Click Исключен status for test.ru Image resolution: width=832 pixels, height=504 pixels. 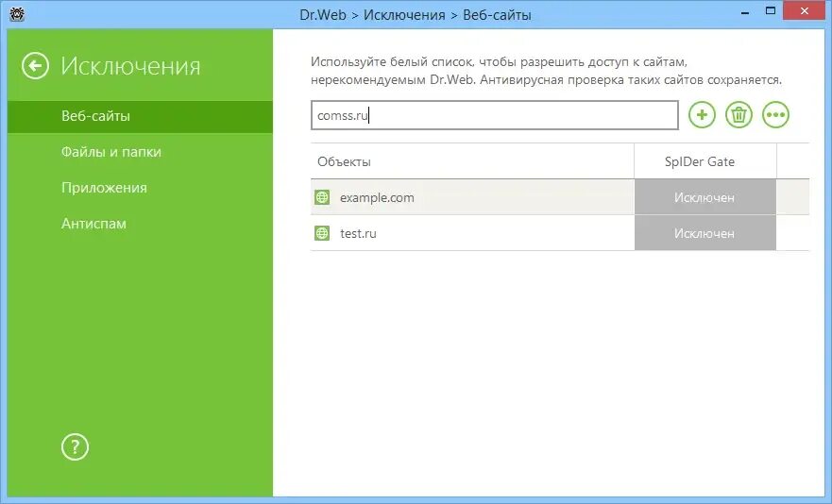pyautogui.click(x=705, y=233)
